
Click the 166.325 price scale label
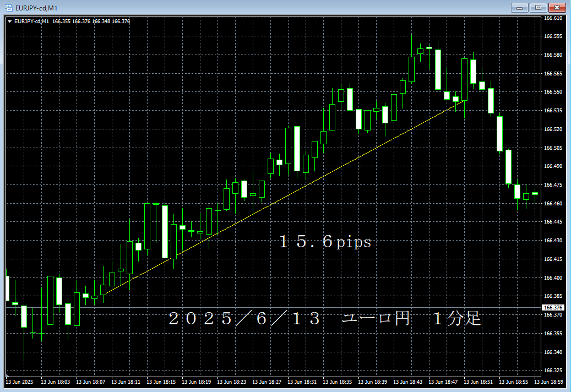tap(553, 371)
